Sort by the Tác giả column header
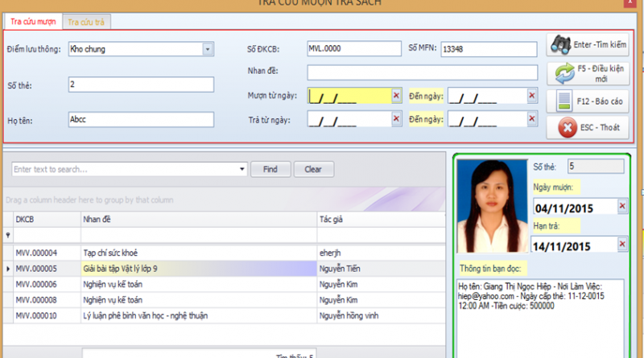Viewport: 644px width, 358px height. coord(381,220)
